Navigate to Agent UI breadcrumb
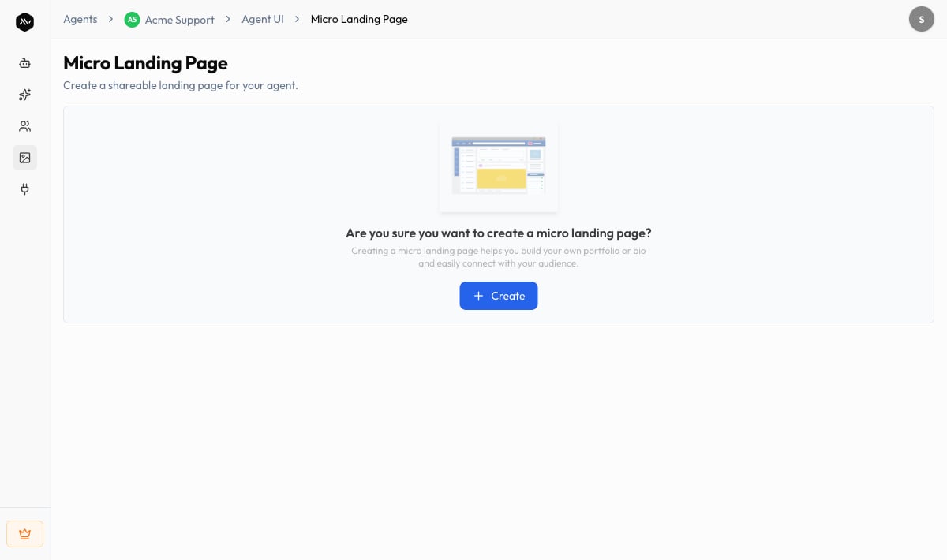The image size is (947, 560). click(x=263, y=19)
